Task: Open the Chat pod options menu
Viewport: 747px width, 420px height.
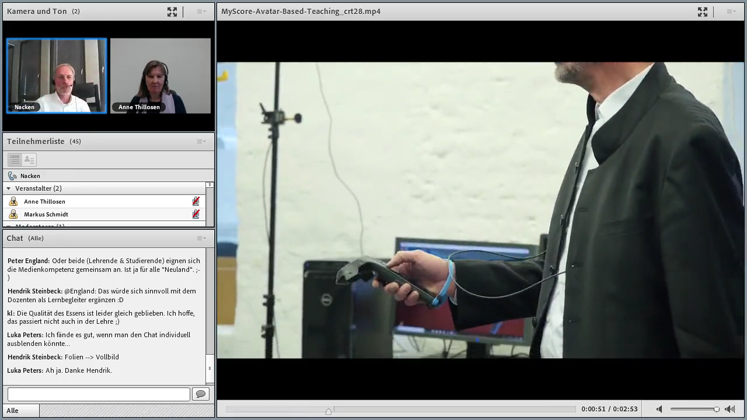Action: tap(201, 239)
